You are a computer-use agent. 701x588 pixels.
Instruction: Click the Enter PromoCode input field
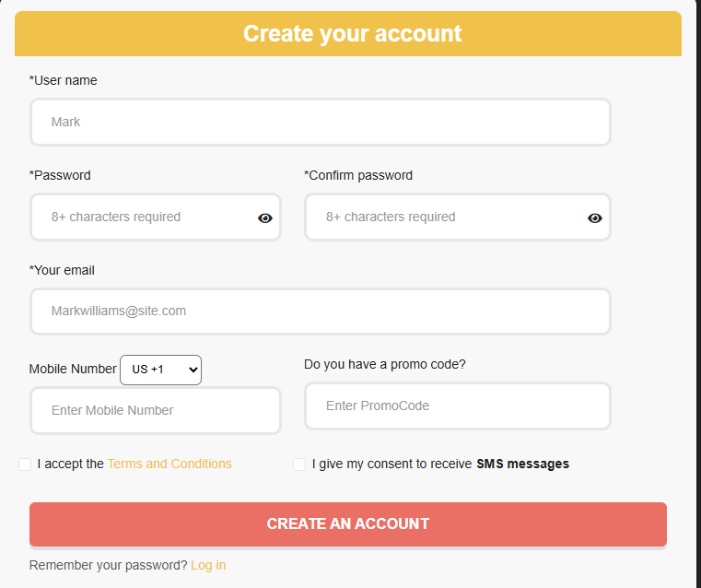coord(457,406)
